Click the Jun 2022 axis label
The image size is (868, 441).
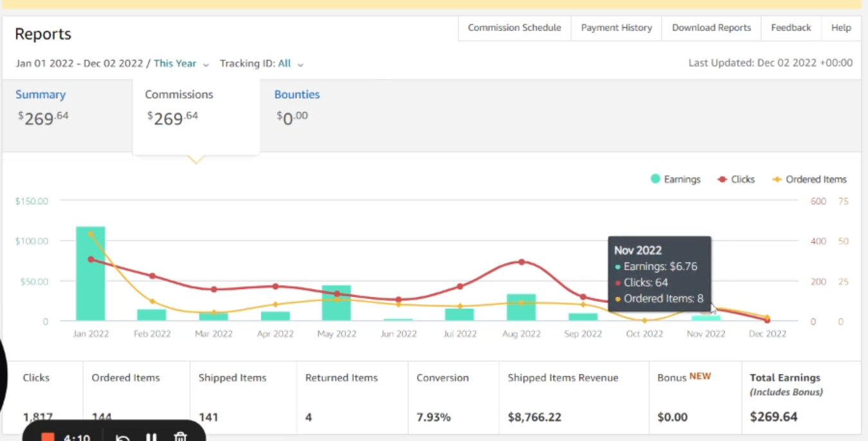coord(398,334)
